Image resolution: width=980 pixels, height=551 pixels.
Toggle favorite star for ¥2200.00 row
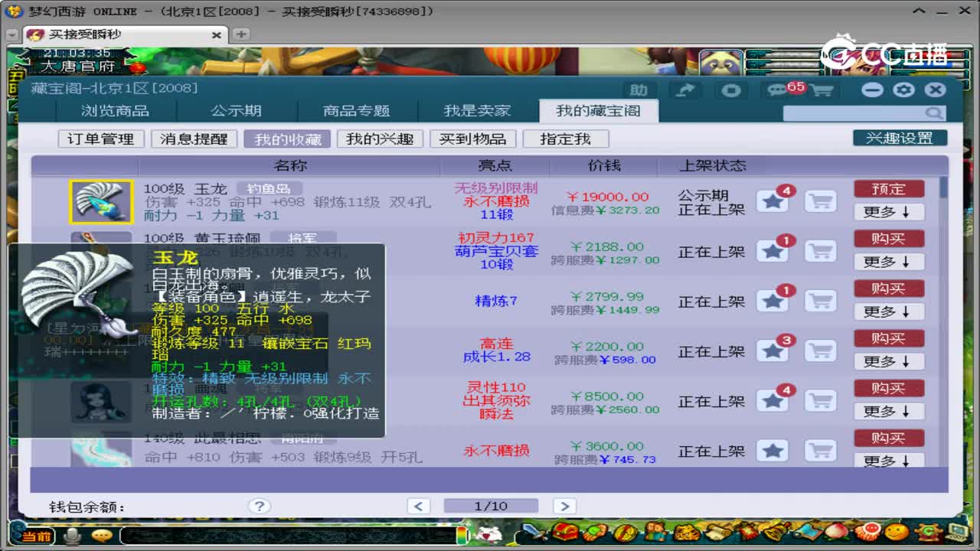click(x=773, y=350)
